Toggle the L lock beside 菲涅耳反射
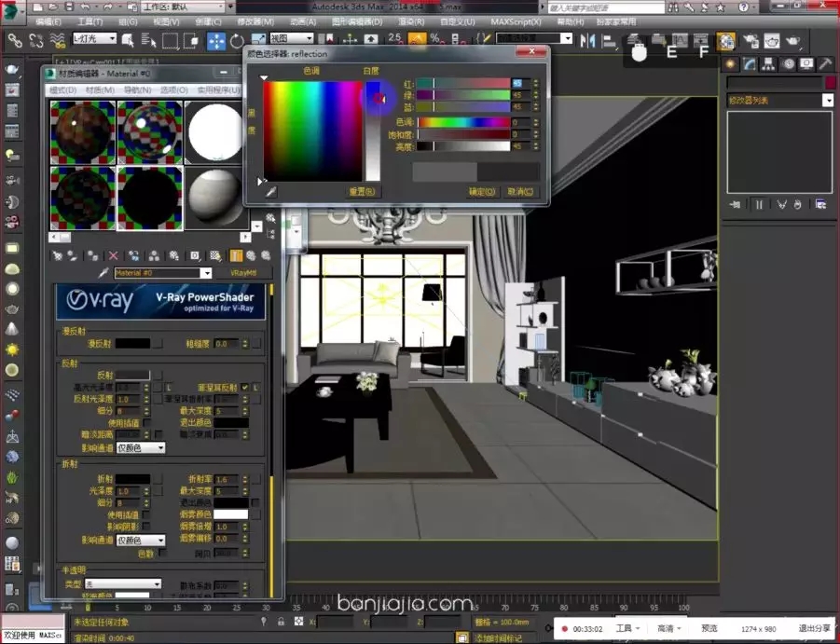Viewport: 840px width, 644px height. [x=256, y=387]
